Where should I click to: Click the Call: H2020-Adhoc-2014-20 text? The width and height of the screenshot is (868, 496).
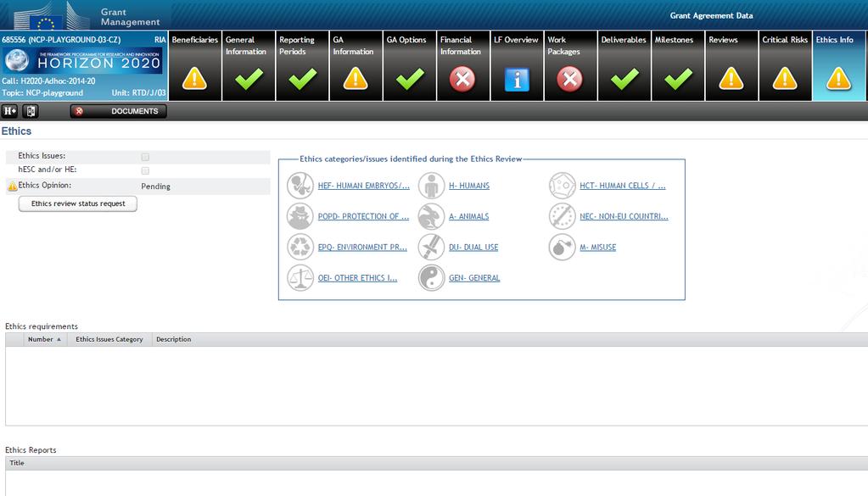pos(48,81)
